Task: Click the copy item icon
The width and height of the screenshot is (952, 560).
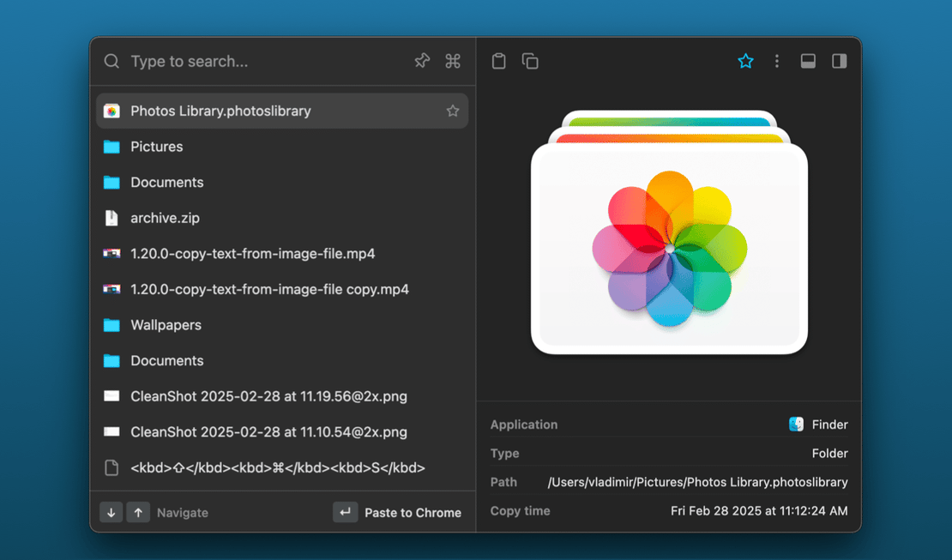Action: point(530,61)
